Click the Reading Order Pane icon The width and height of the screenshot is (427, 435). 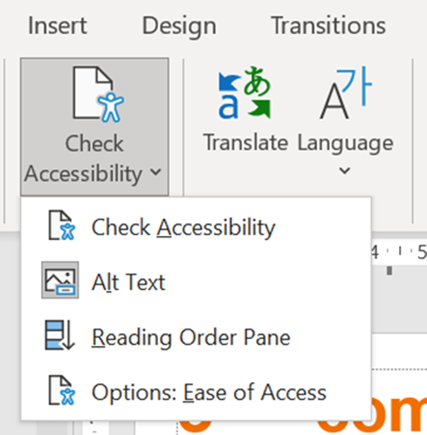pos(60,335)
